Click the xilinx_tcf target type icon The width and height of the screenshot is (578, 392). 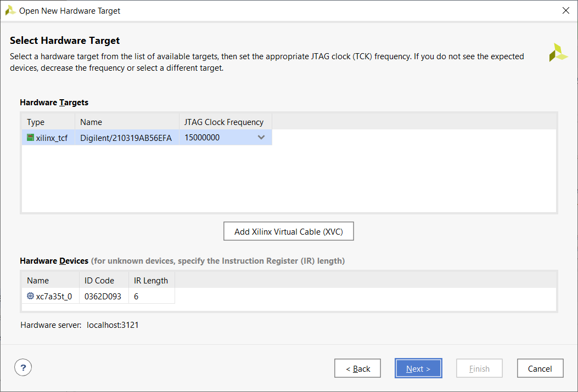(x=30, y=138)
